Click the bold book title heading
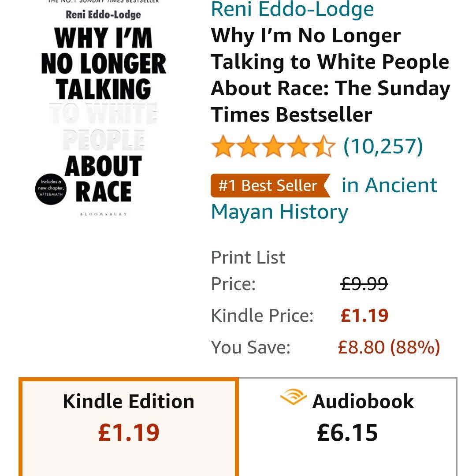Viewport: 476px width, 476px height. [x=330, y=75]
